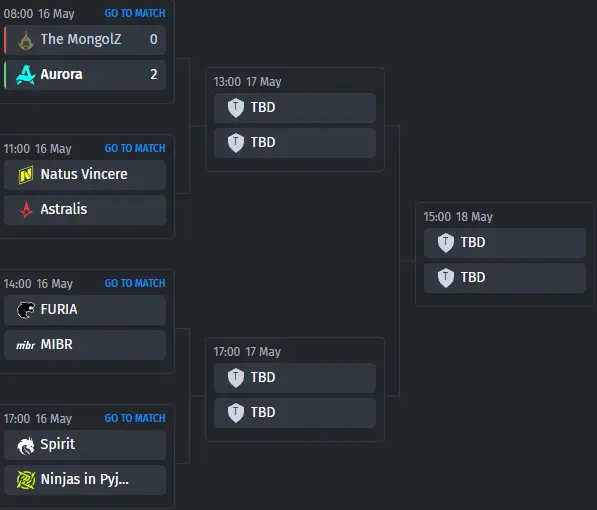This screenshot has height=510, width=597.
Task: Click the top TBD slot in 13:00 17 May match
Action: click(x=295, y=108)
